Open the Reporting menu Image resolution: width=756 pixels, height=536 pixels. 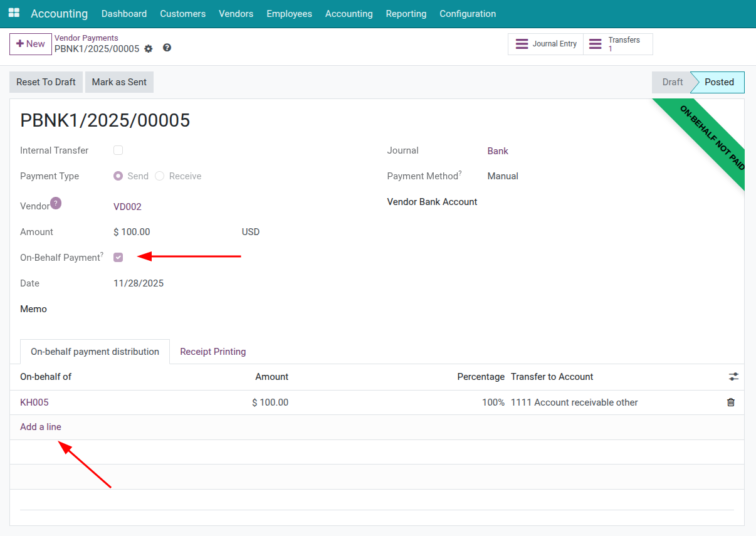coord(406,13)
